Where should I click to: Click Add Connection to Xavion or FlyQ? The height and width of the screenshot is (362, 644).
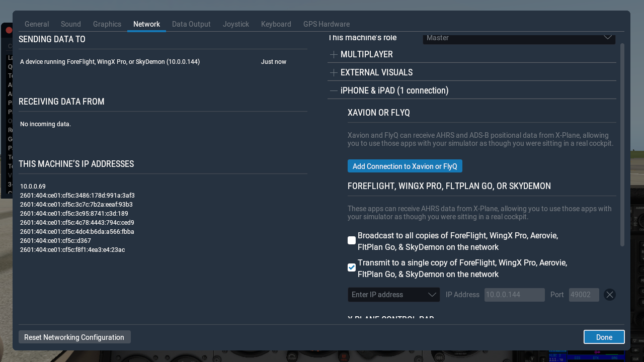(405, 166)
